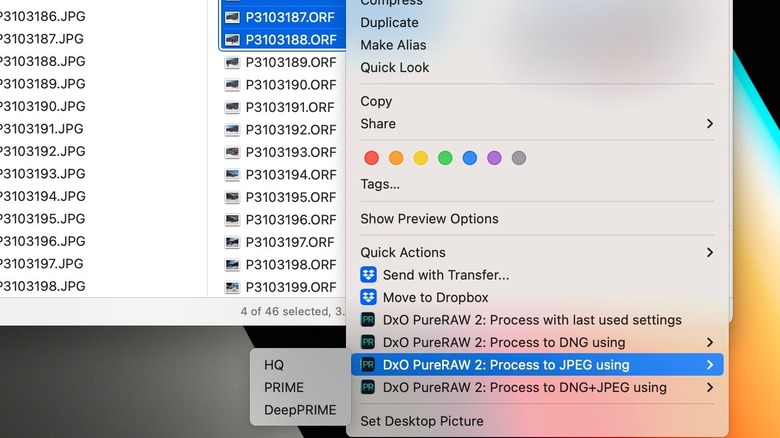780x438 pixels.
Task: Expand Process to JPEG using submenu arrow
Action: coord(710,365)
